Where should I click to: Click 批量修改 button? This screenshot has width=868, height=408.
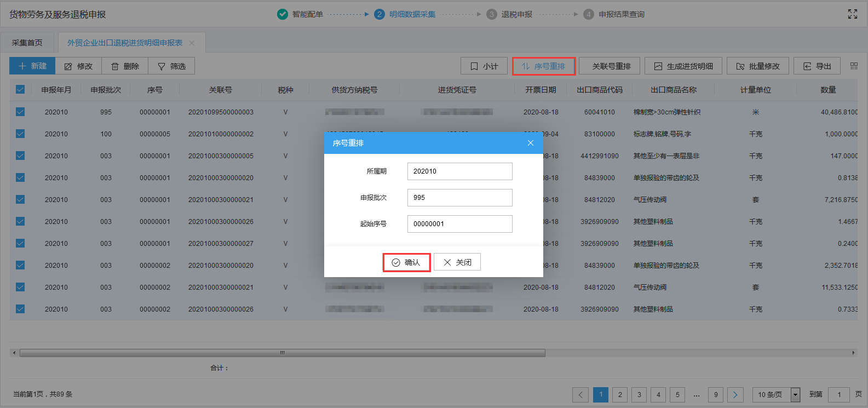[758, 66]
